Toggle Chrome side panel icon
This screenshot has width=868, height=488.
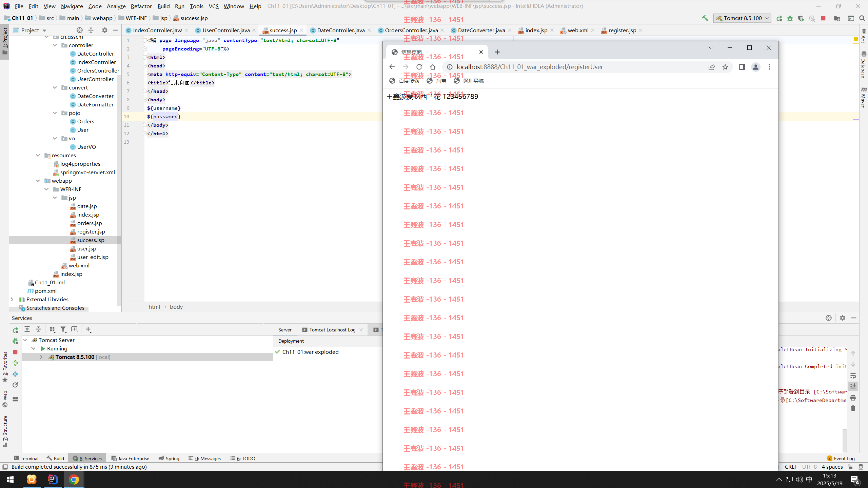pyautogui.click(x=742, y=67)
